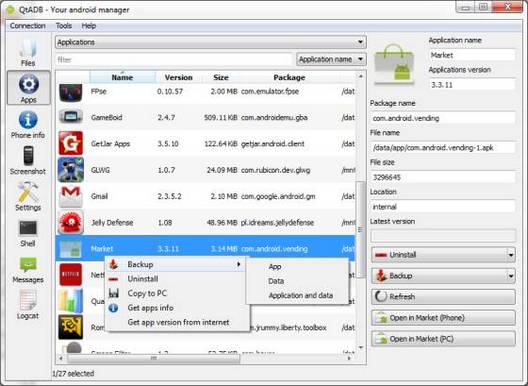Sort list by Size column header
This screenshot has width=528, height=386.
pos(221,77)
